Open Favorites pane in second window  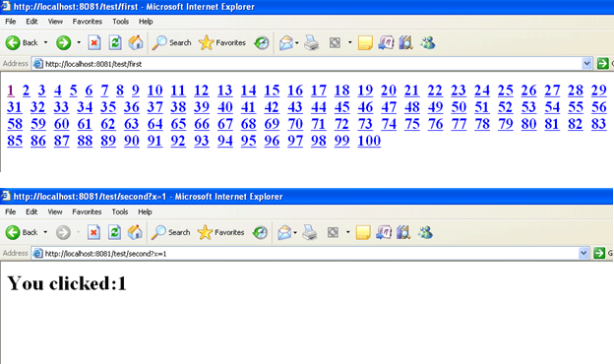click(x=220, y=232)
